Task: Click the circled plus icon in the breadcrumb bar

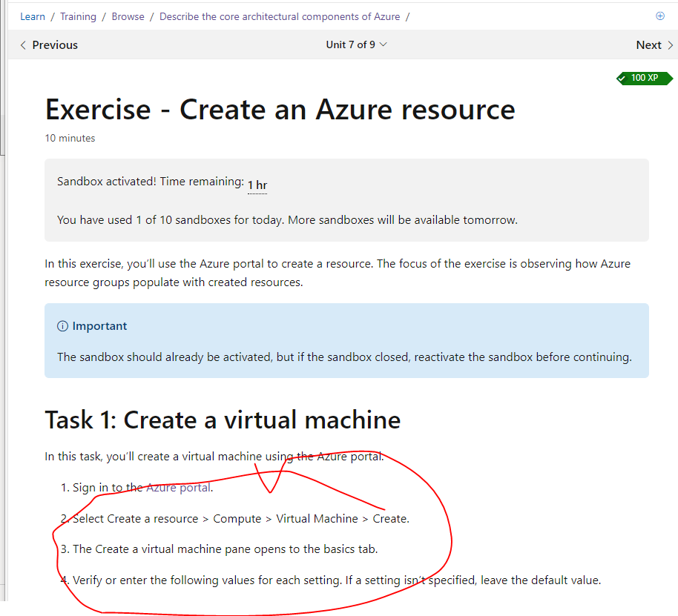Action: pyautogui.click(x=660, y=16)
